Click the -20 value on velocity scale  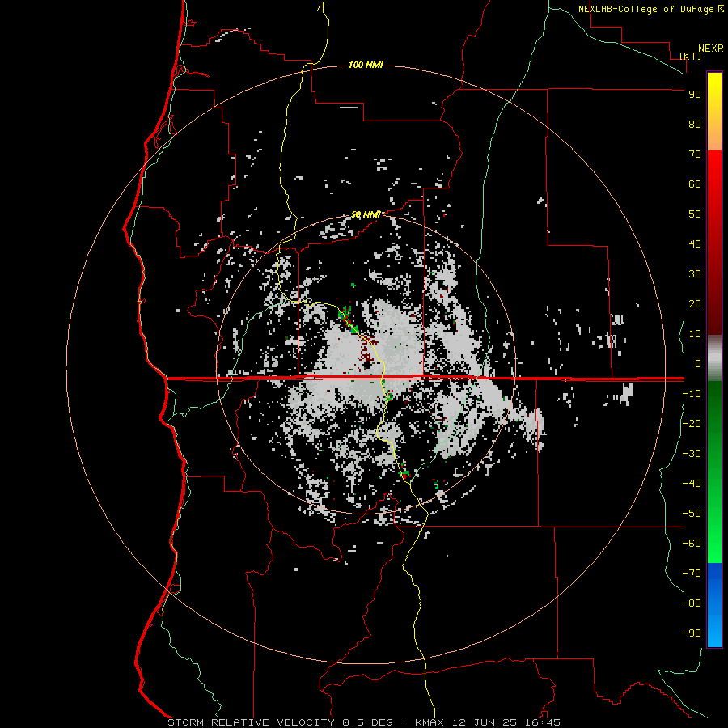click(x=692, y=423)
